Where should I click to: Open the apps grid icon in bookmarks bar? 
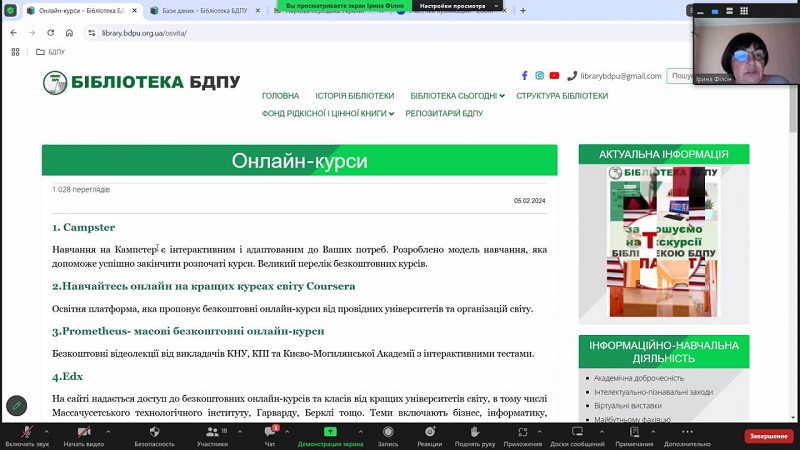tap(15, 52)
